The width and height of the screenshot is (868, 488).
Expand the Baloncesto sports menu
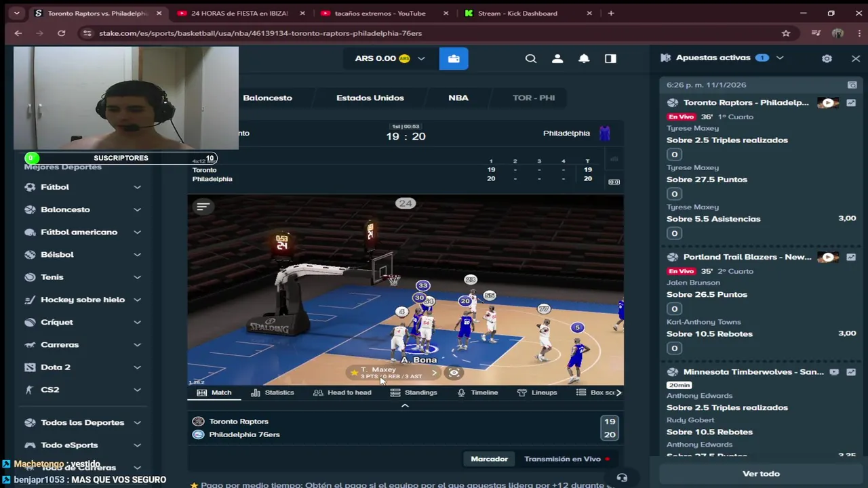(x=137, y=209)
